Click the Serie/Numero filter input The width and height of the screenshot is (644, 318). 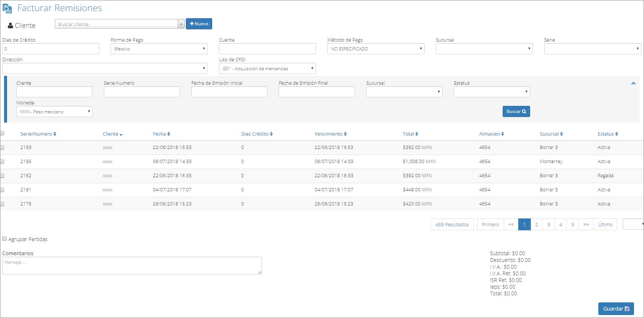click(x=142, y=92)
